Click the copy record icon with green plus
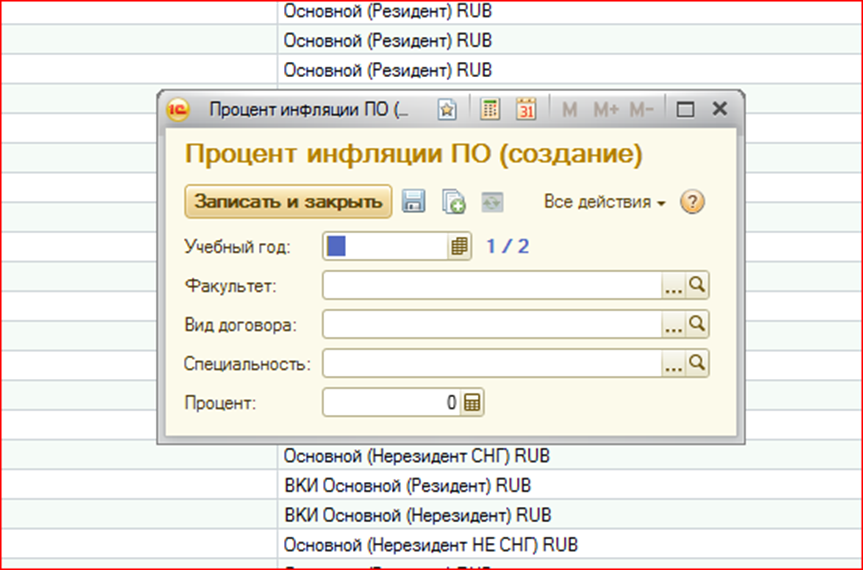The image size is (863, 570). [454, 202]
